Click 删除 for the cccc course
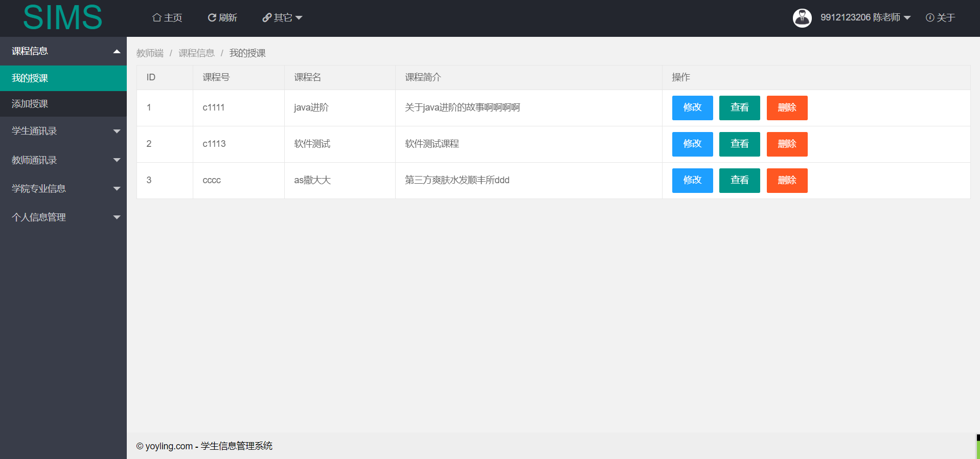The image size is (980, 459). (787, 181)
